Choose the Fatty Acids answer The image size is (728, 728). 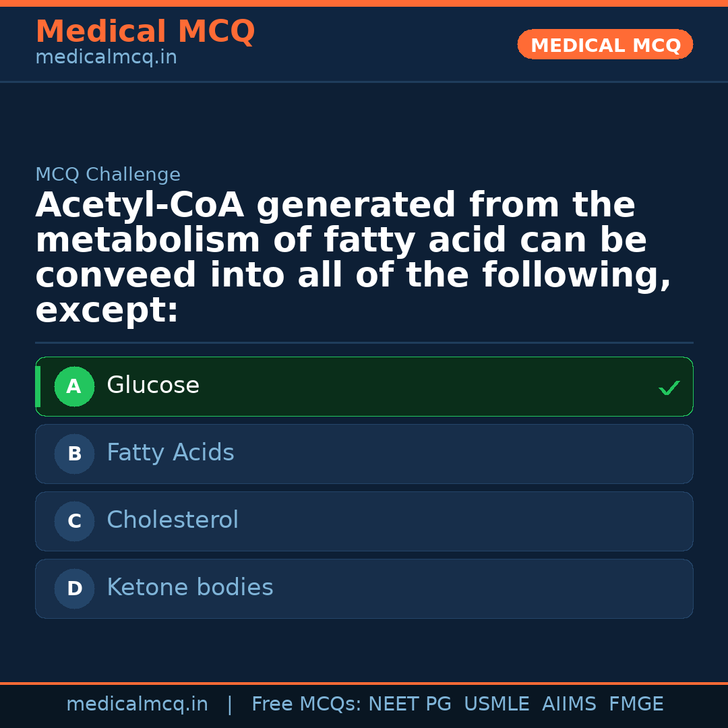171,453
